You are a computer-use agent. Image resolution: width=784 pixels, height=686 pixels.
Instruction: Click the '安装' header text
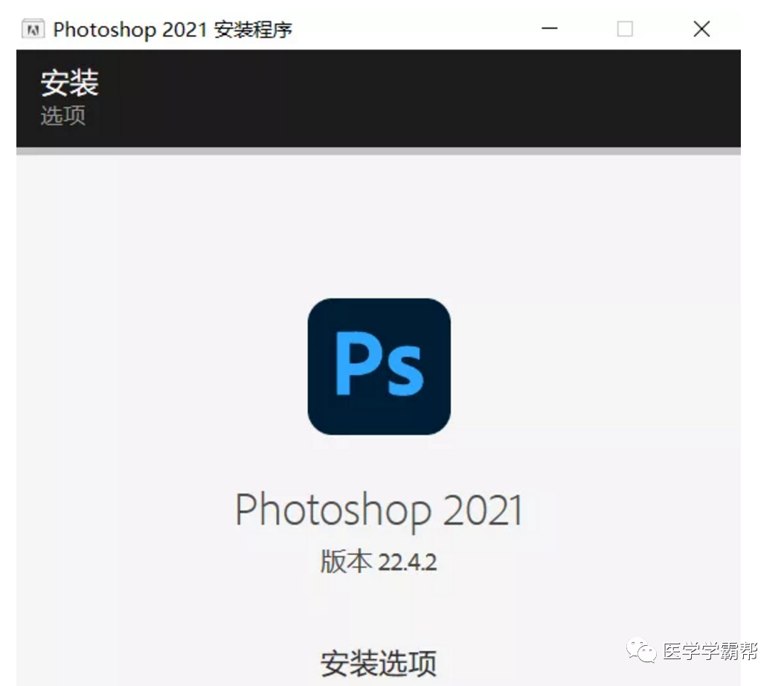tap(70, 83)
